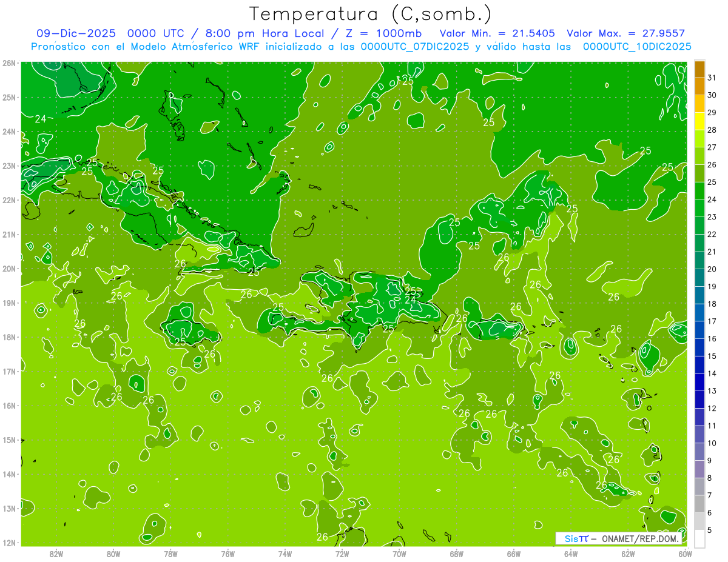Click the gray band between 6 and 7

699,504
